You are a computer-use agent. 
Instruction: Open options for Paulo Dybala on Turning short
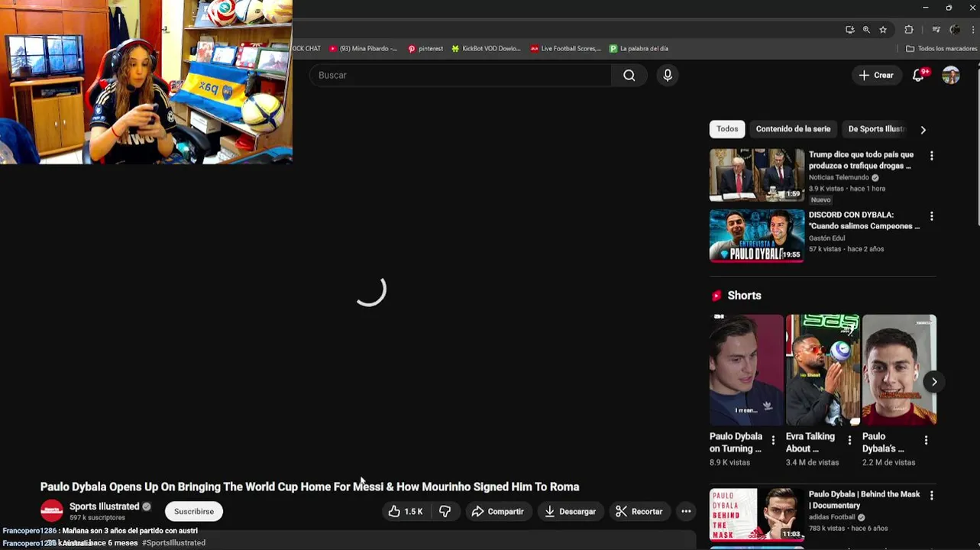coord(773,440)
